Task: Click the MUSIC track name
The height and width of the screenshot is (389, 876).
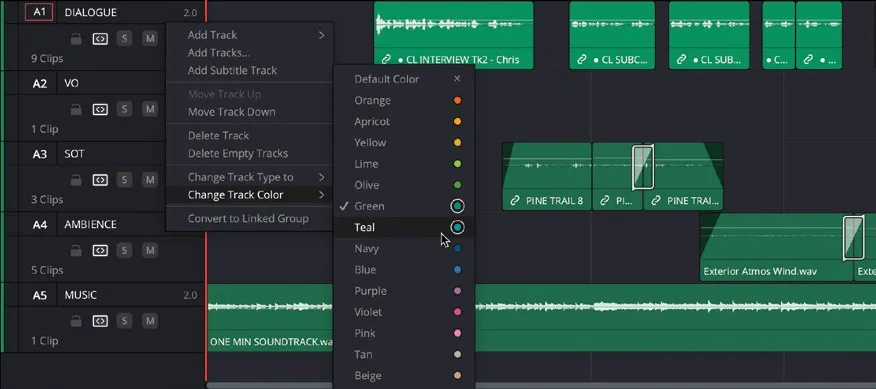Action: pos(80,295)
